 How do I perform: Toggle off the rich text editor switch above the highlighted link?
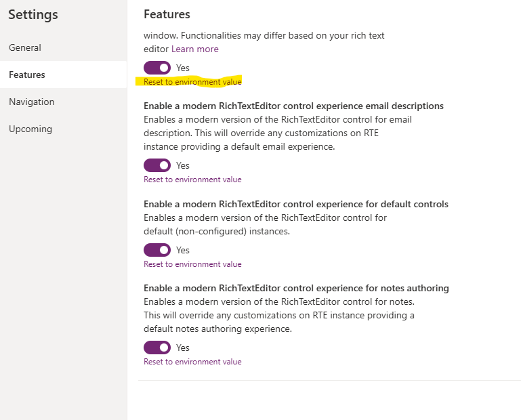click(x=157, y=68)
